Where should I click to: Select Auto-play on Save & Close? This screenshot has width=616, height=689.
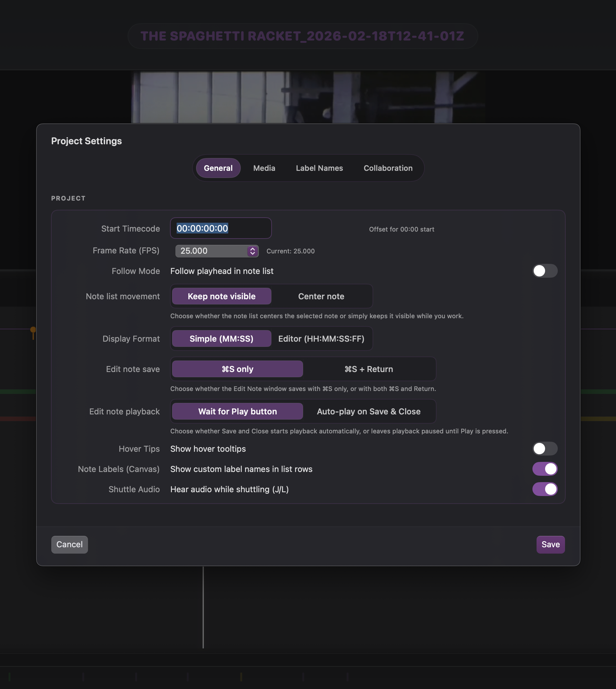[x=369, y=411]
